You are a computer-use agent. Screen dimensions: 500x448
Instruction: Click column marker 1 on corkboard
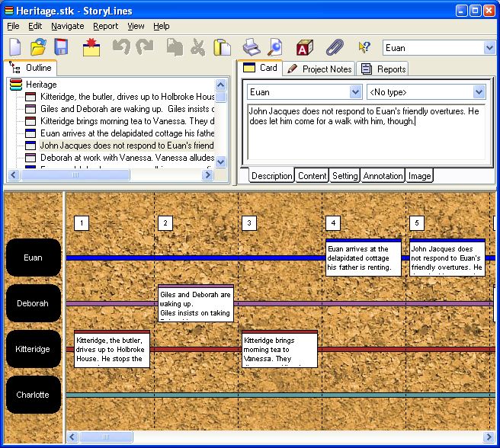pos(82,223)
